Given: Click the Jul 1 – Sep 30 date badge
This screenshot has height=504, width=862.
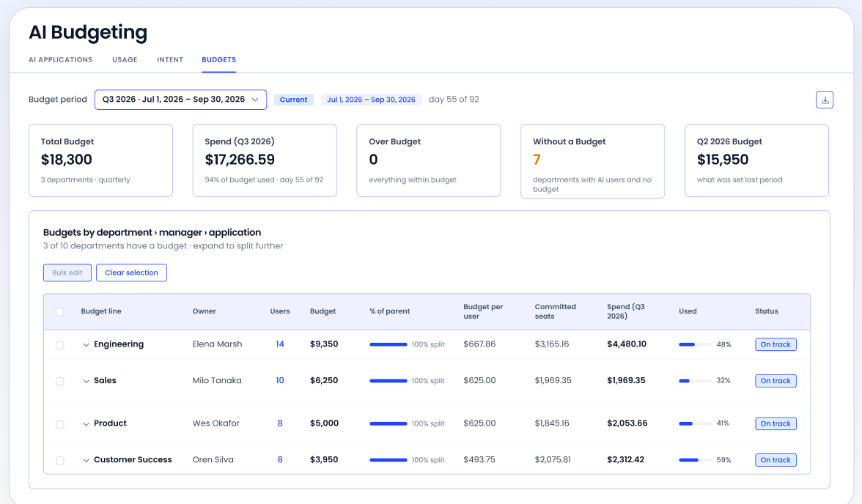Looking at the screenshot, I should [x=371, y=100].
